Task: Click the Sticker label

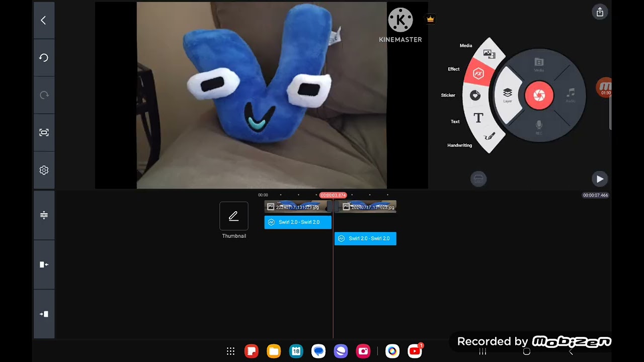Action: [x=448, y=96]
